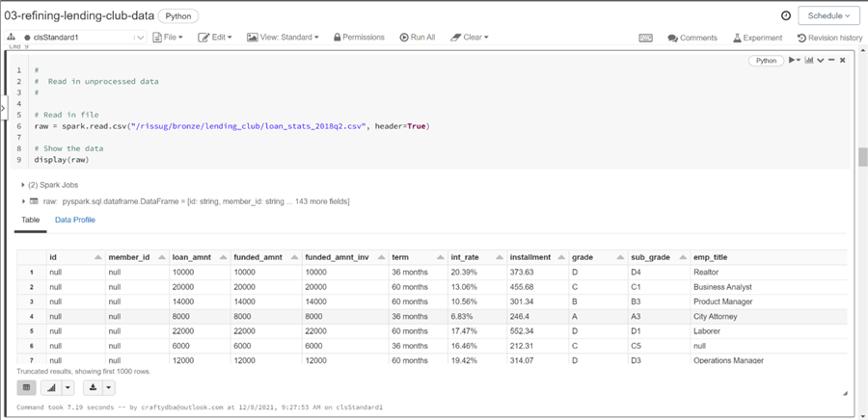Expand the raw DataFrame schema
The width and height of the screenshot is (868, 420).
click(23, 201)
